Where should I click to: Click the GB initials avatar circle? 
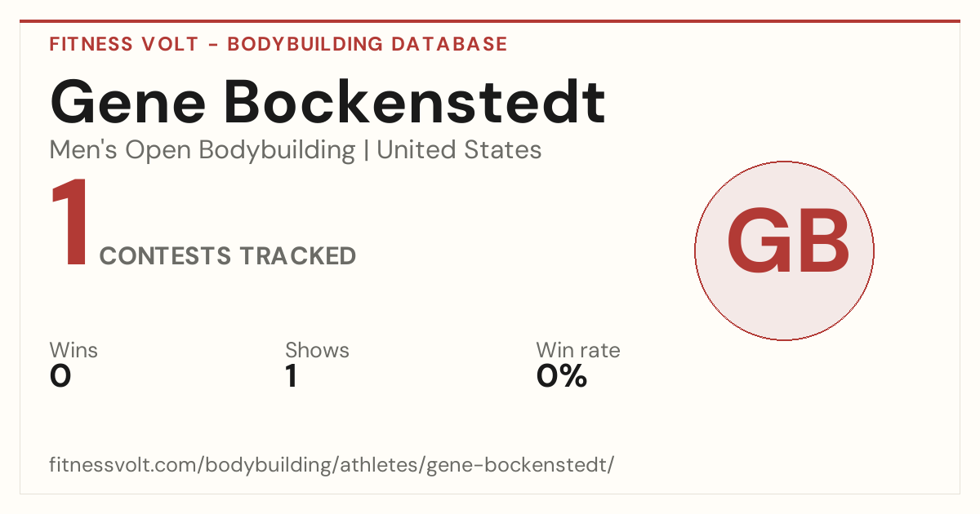tap(784, 250)
